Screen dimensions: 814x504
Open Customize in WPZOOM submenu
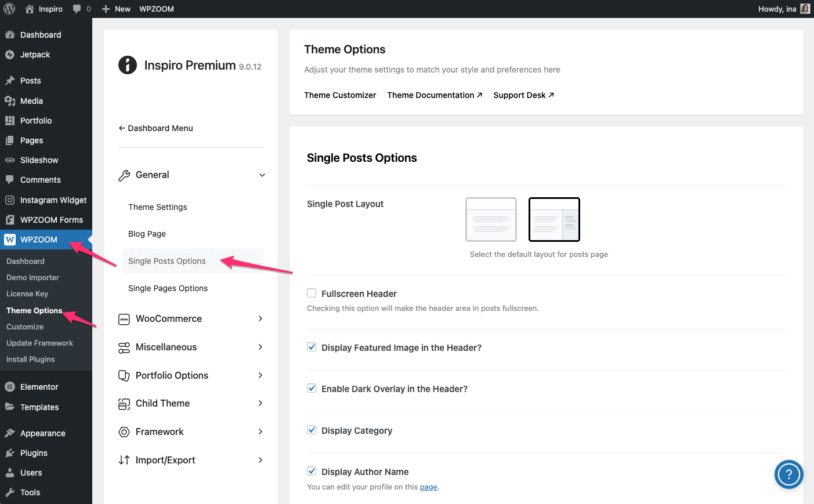click(x=25, y=327)
